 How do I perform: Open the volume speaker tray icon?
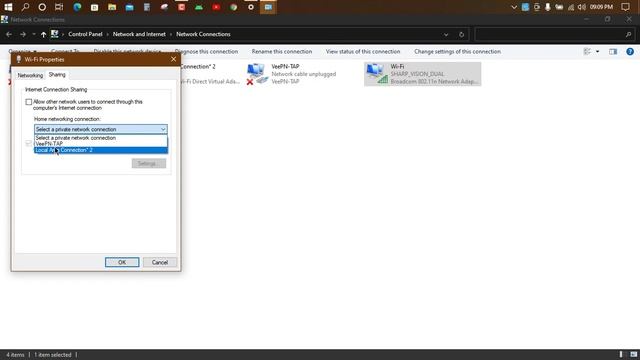coord(582,7)
